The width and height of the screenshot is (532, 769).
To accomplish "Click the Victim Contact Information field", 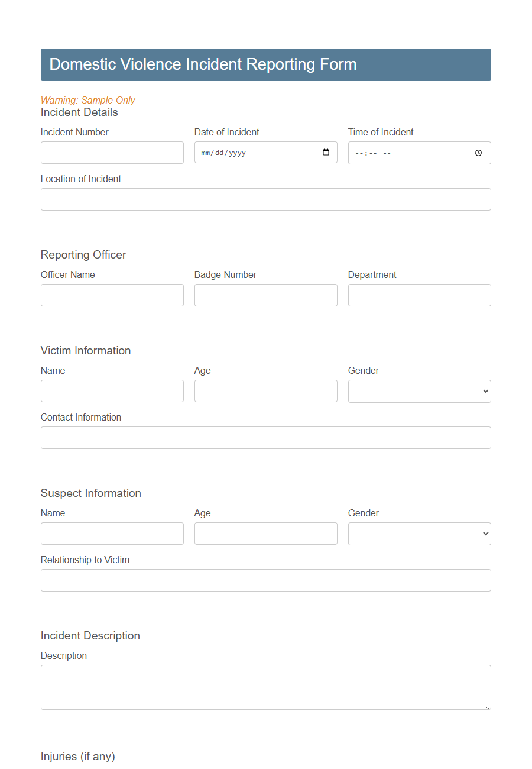I will 265,438.
